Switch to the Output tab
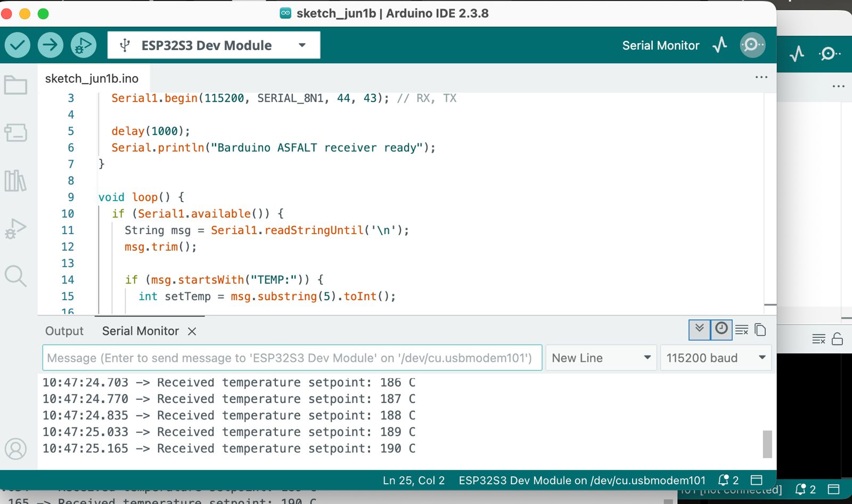The image size is (852, 504). pyautogui.click(x=64, y=331)
